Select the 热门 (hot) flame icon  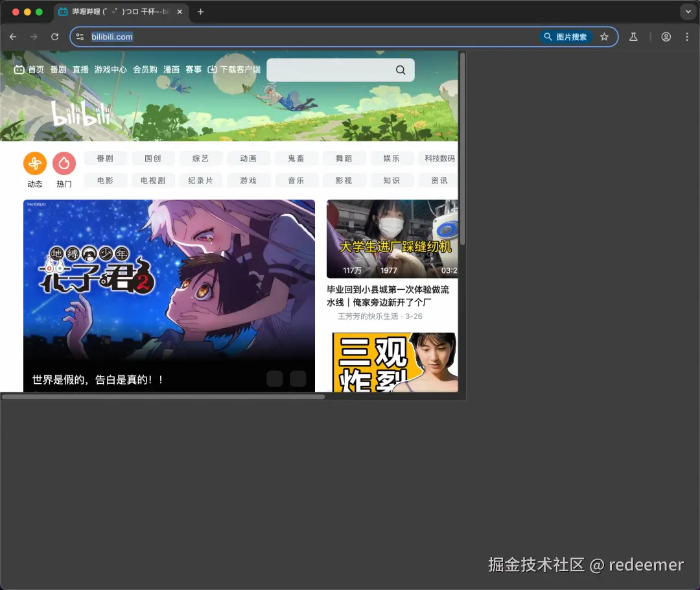point(64,163)
